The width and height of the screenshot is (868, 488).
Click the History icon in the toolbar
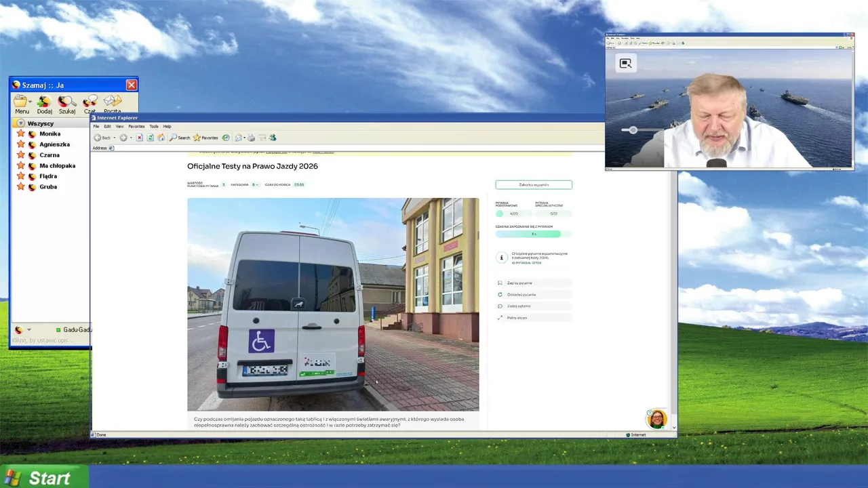click(226, 138)
